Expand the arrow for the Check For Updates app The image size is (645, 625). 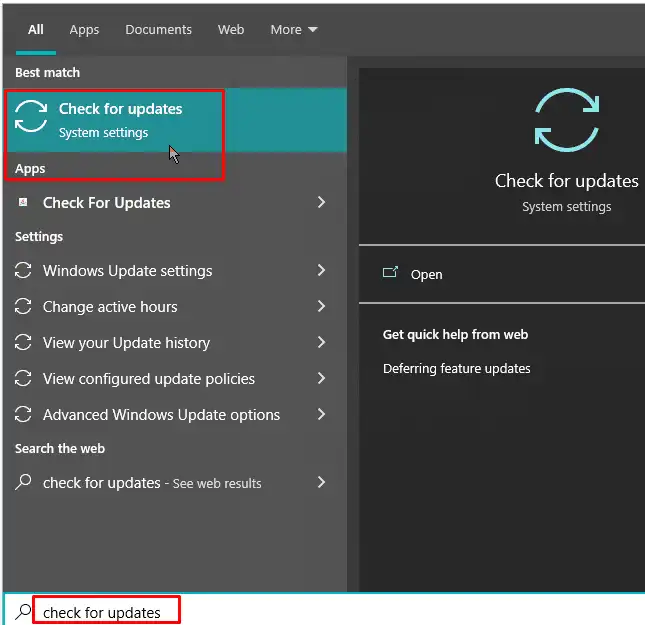click(x=321, y=203)
